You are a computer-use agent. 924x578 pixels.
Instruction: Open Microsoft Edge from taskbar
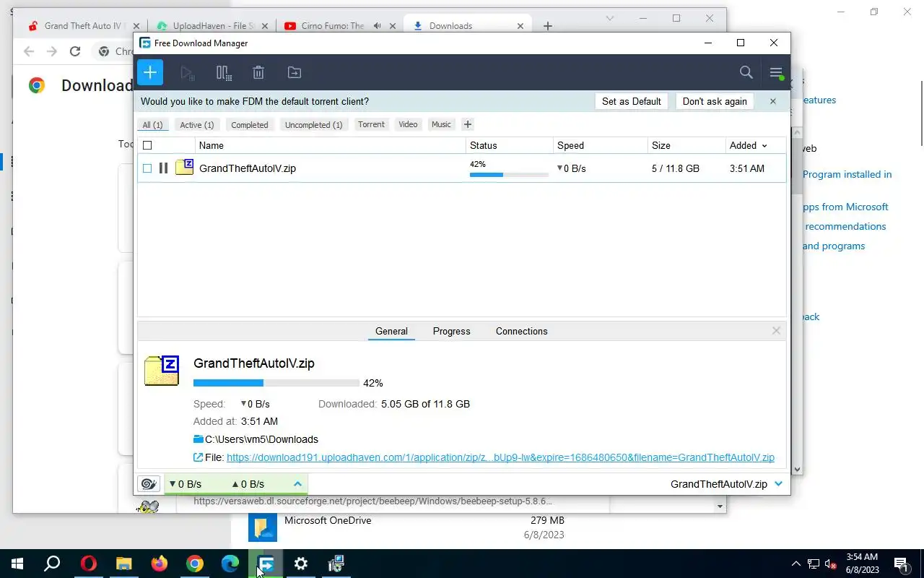230,564
